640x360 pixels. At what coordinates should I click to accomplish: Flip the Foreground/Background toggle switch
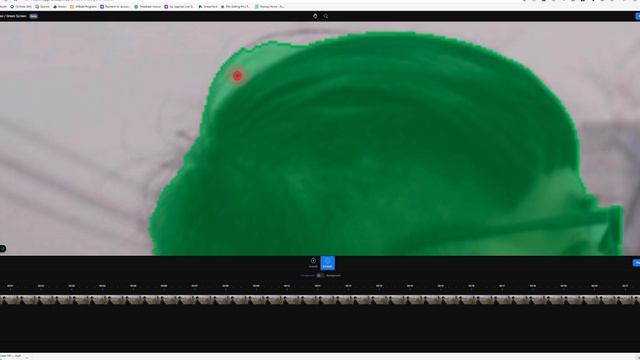tap(320, 276)
